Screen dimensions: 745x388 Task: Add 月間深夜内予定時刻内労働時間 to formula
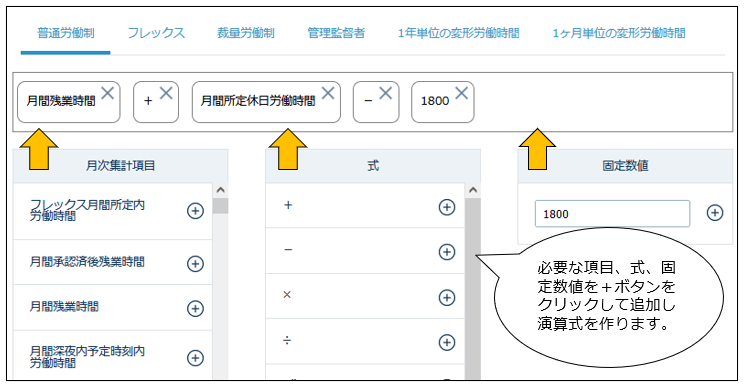(x=195, y=358)
